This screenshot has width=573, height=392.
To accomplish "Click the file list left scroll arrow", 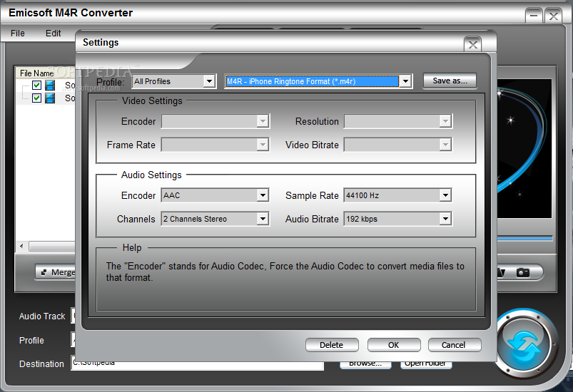I will (21, 247).
